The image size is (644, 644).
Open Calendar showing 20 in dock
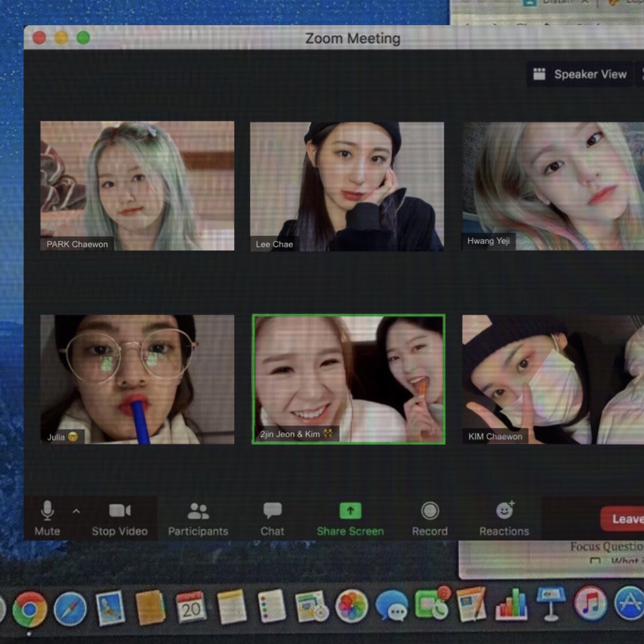coord(191,607)
